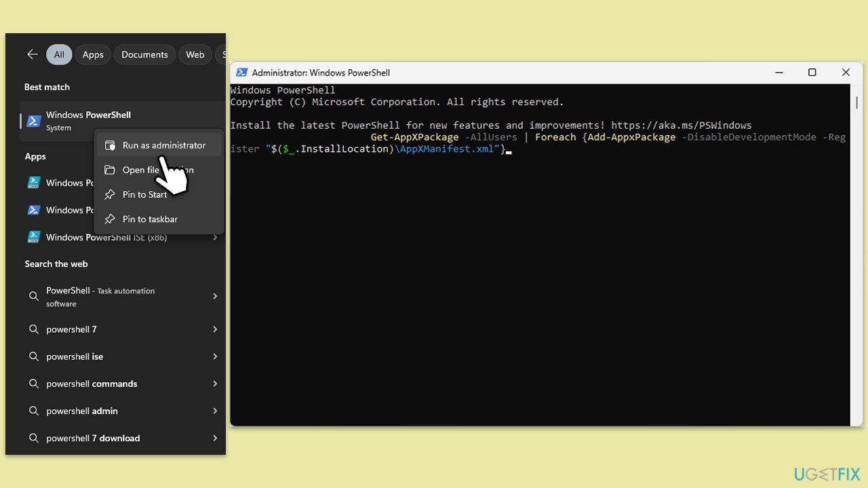This screenshot has height=488, width=868.
Task: Click the back arrow in search panel
Action: (32, 55)
